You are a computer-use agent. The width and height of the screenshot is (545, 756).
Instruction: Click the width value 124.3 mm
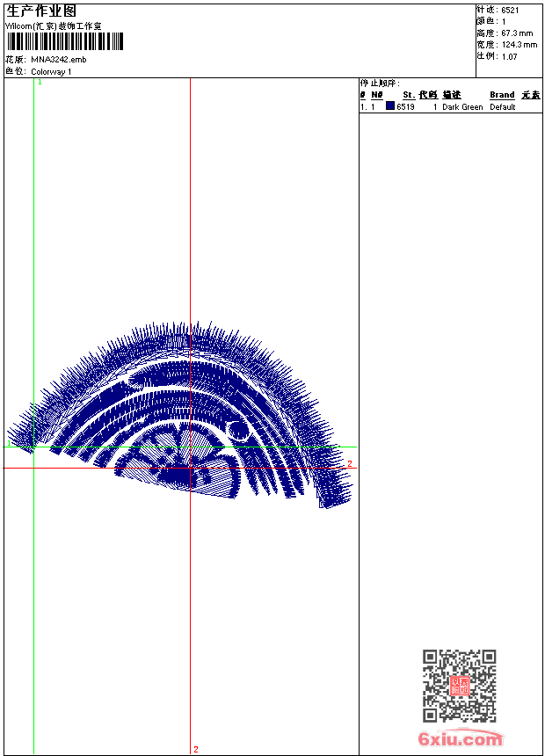pos(520,45)
